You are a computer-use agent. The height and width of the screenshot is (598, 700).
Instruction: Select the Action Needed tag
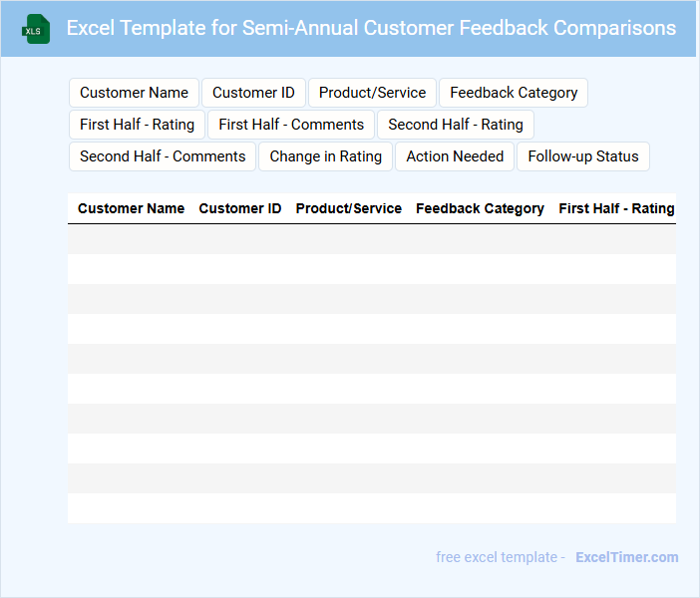[x=455, y=156]
